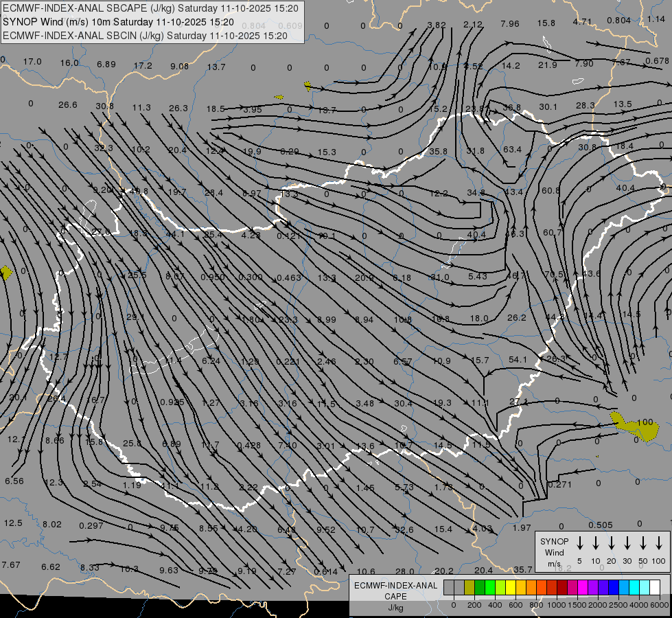
Task: Click the grid value 32.6 on the map
Action: [x=404, y=529]
